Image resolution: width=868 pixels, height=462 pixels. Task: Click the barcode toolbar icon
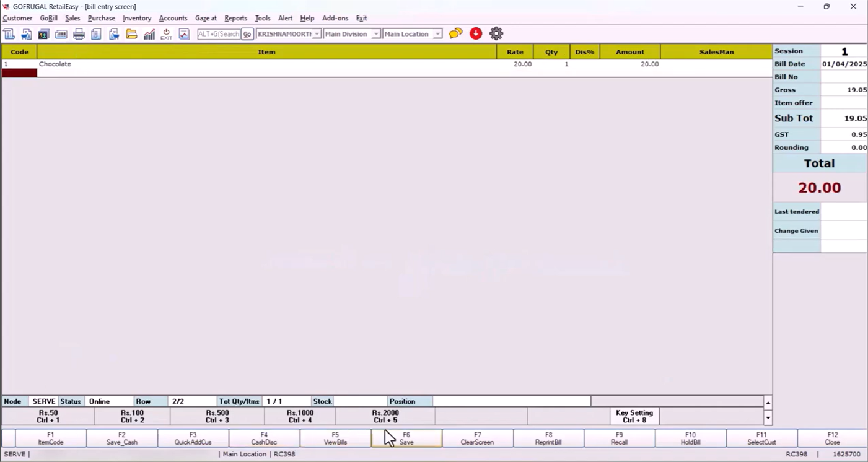point(61,34)
